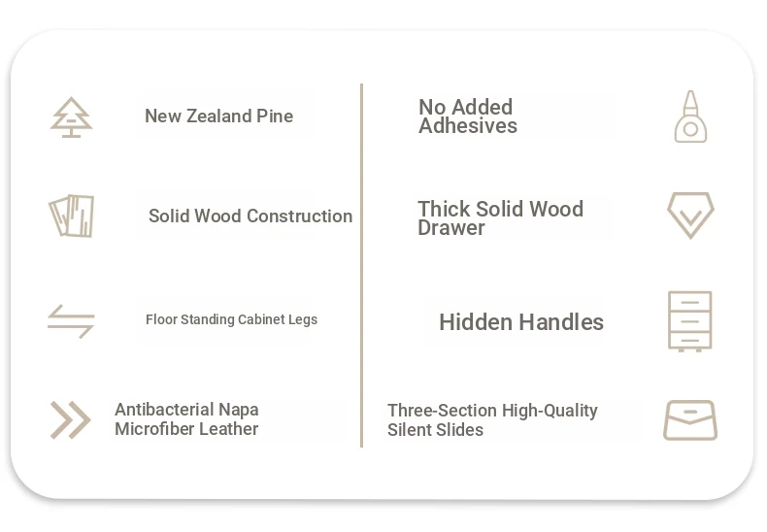
Task: Click Floor Standing Cabinet Legs text
Action: pyautogui.click(x=231, y=319)
